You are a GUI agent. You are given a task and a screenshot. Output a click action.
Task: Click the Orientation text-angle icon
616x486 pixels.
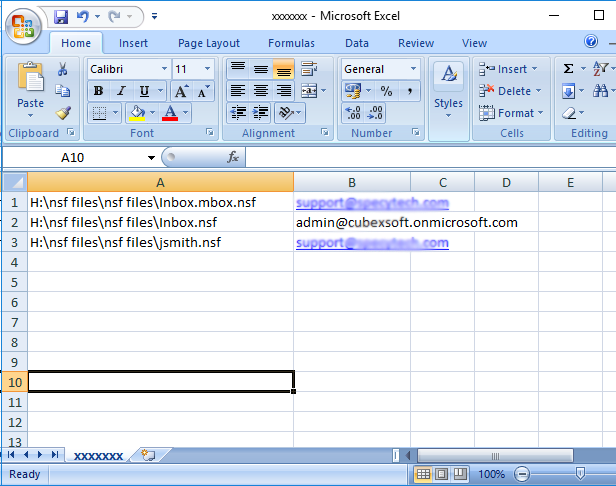click(x=286, y=113)
